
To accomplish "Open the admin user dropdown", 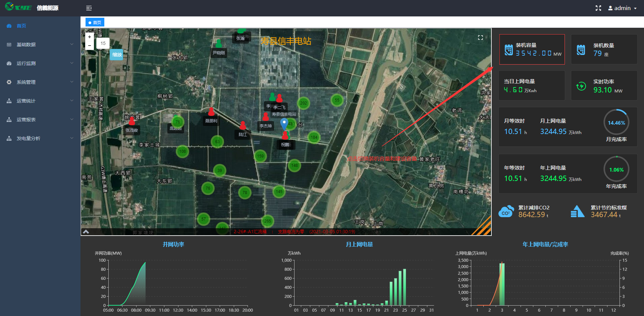I will pos(623,8).
